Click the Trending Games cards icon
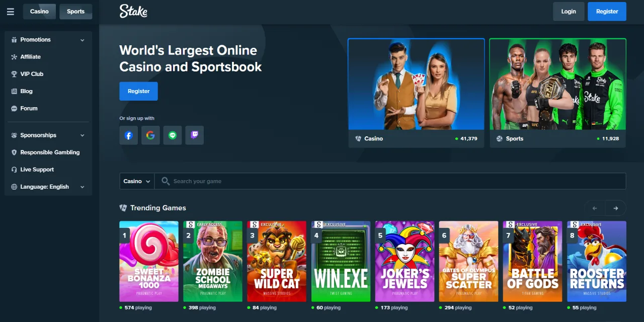 [123, 208]
